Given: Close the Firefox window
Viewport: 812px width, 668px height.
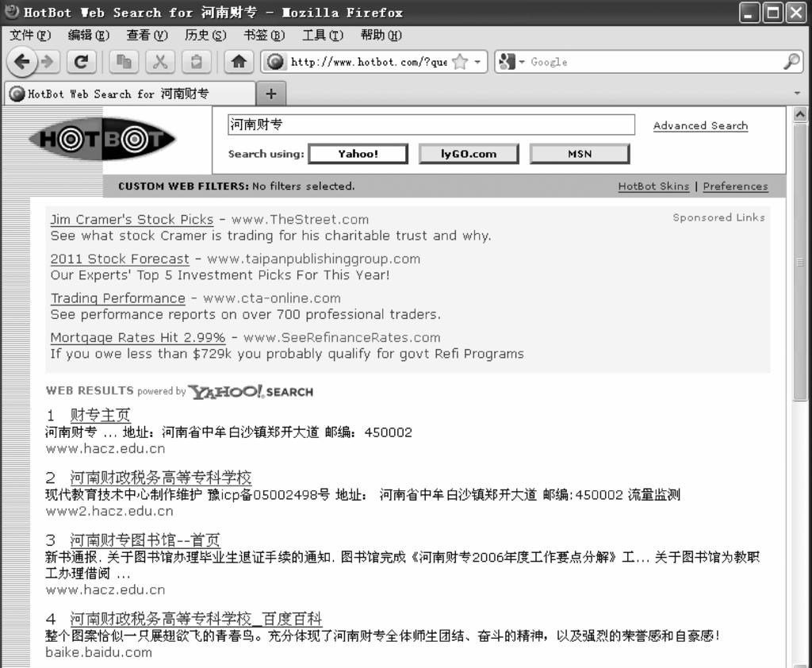Looking at the screenshot, I should tap(796, 13).
